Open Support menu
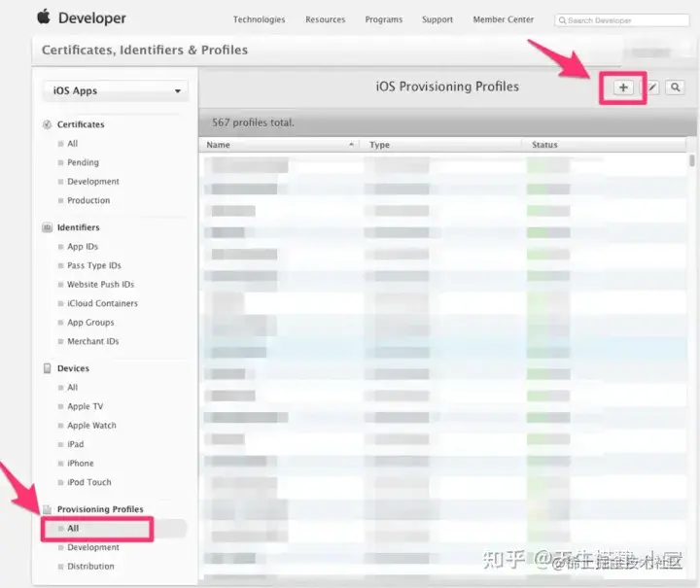The width and height of the screenshot is (700, 588). [x=437, y=19]
